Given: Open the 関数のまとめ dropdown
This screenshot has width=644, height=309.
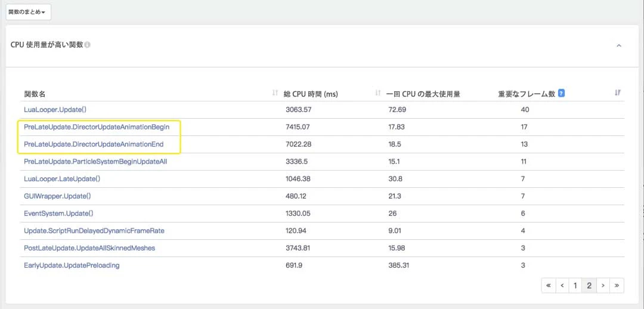Looking at the screenshot, I should point(28,13).
